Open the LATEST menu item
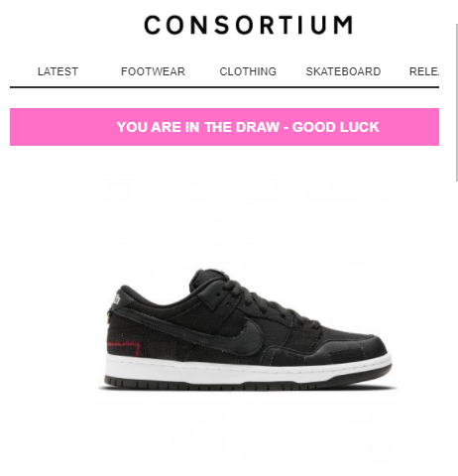 tap(57, 71)
